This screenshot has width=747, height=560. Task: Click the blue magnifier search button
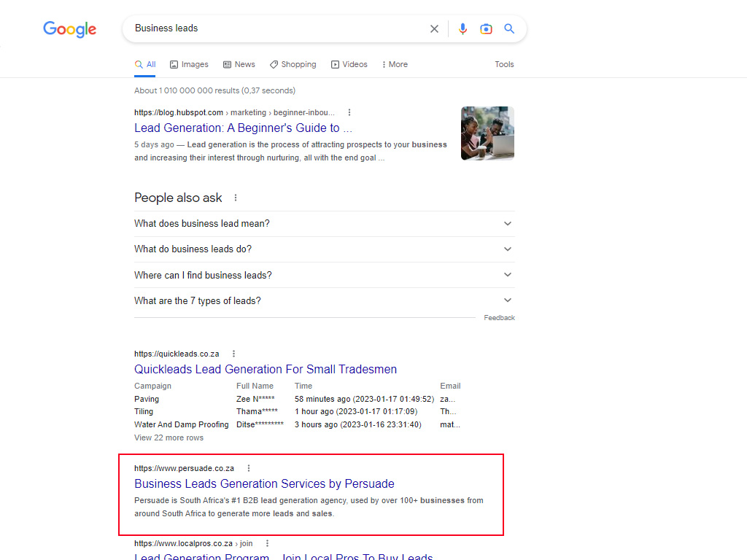tap(509, 29)
